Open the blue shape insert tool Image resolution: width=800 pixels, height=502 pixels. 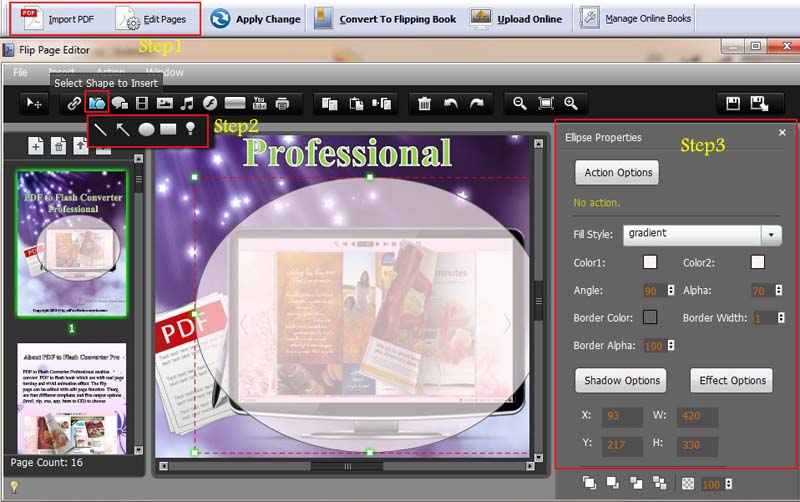click(x=97, y=104)
